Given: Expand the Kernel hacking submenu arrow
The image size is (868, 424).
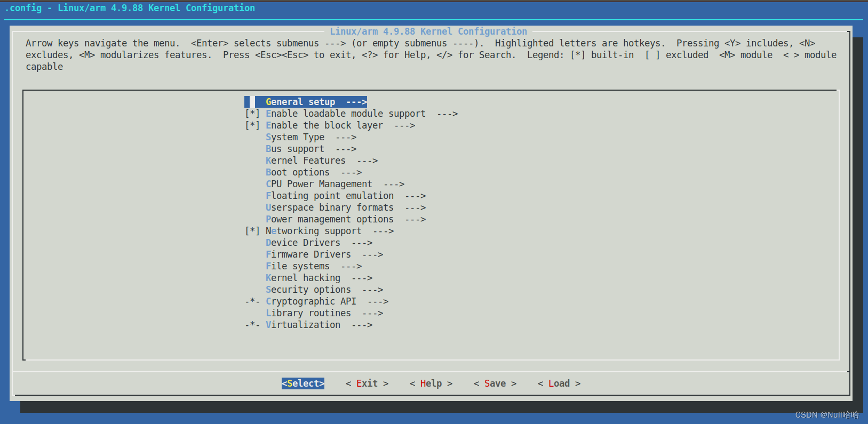Looking at the screenshot, I should (362, 278).
